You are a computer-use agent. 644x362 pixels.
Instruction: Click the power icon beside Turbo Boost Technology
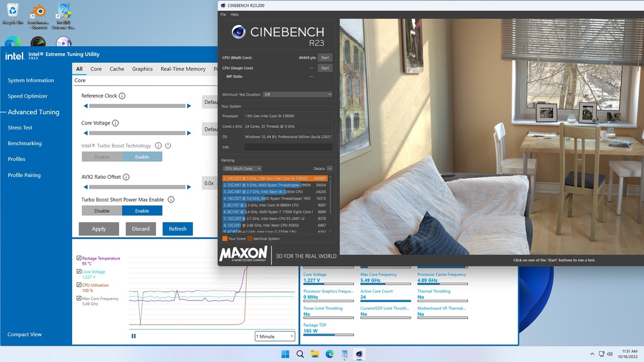click(168, 145)
